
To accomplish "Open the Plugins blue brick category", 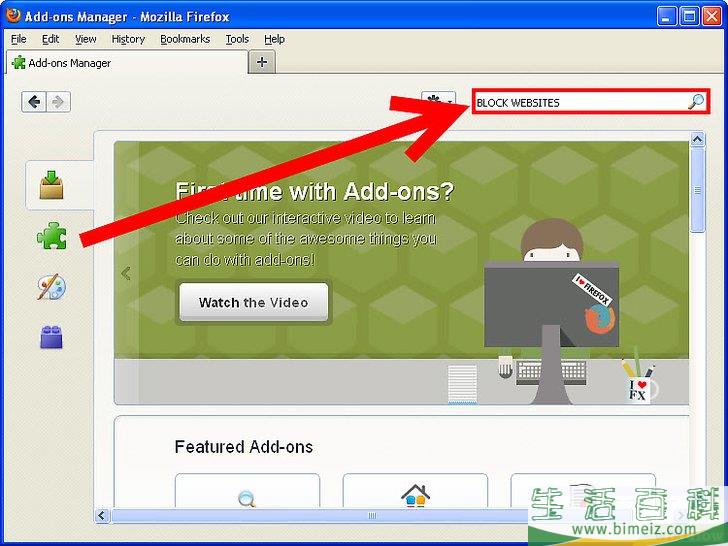I will tap(52, 337).
